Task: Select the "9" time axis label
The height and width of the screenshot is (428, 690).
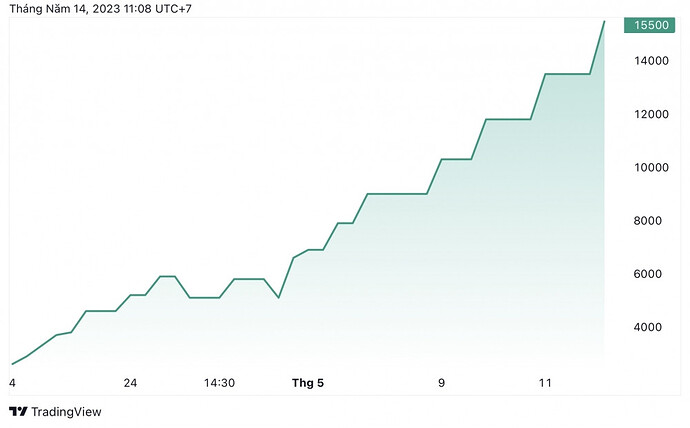Action: tap(441, 383)
